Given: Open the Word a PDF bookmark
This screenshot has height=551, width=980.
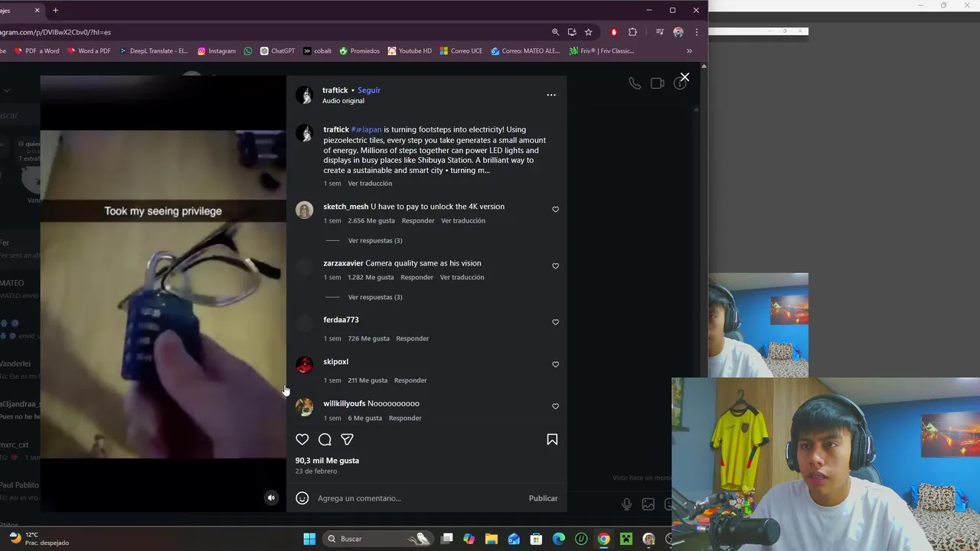Looking at the screenshot, I should 89,51.
